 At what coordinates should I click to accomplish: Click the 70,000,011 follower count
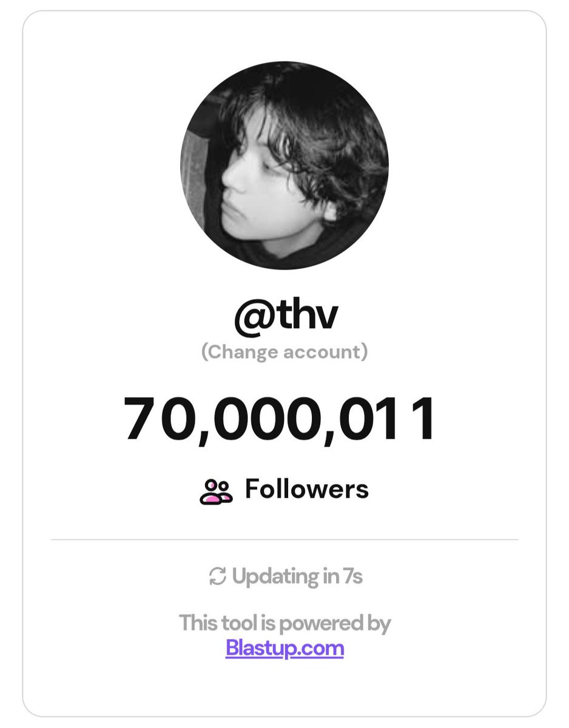[x=280, y=420]
